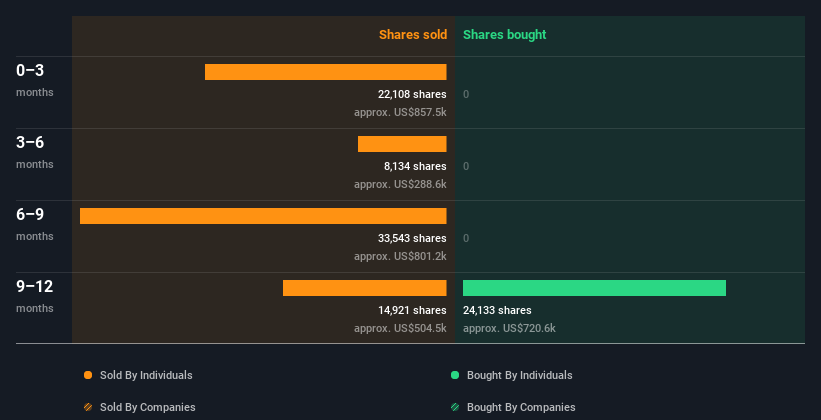Click the 6–9 months orange sold bar
Screen dimensions: 821x420
click(263, 216)
